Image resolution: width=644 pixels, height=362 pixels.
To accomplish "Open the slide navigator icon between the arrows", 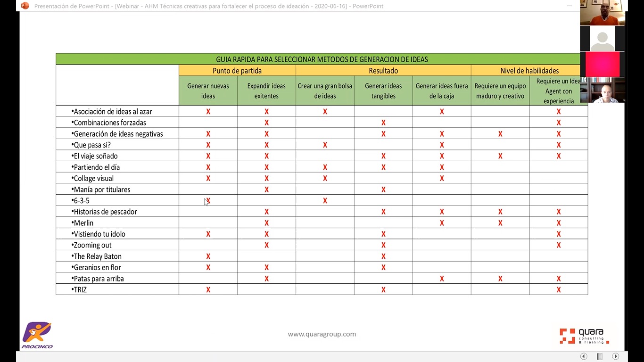I will [600, 356].
